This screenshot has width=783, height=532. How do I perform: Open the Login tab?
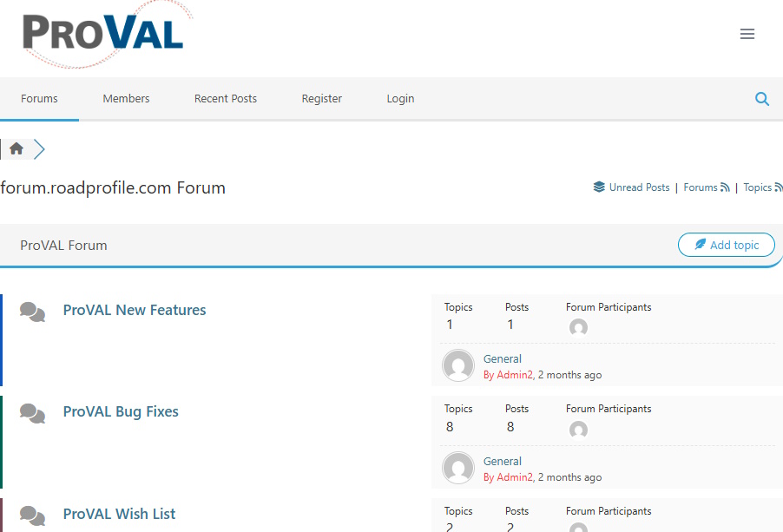pyautogui.click(x=400, y=99)
